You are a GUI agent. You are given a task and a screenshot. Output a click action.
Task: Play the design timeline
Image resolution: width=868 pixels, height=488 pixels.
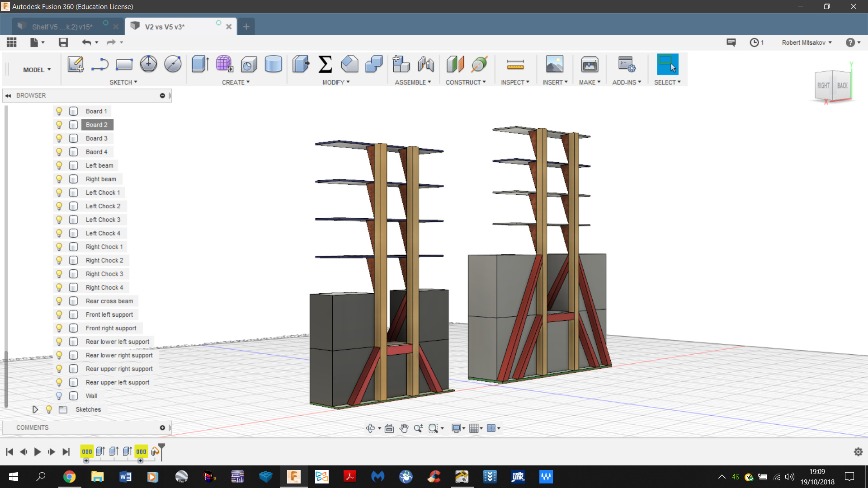pyautogui.click(x=38, y=451)
